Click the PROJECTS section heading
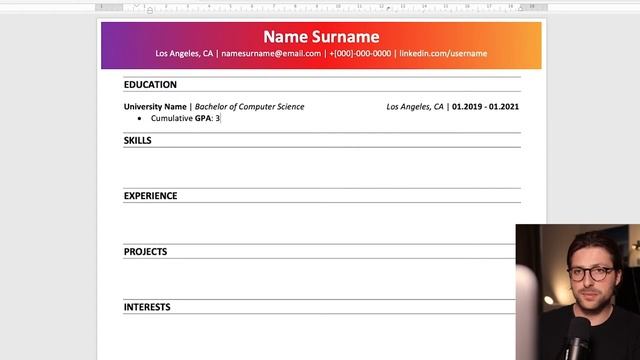 pos(145,251)
